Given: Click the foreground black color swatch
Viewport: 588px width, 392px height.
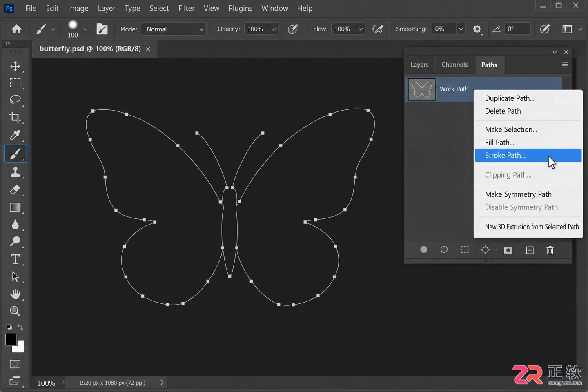Looking at the screenshot, I should (11, 339).
